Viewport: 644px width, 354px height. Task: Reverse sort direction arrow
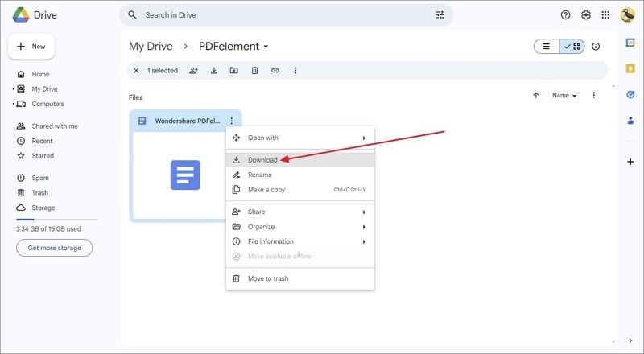[536, 95]
